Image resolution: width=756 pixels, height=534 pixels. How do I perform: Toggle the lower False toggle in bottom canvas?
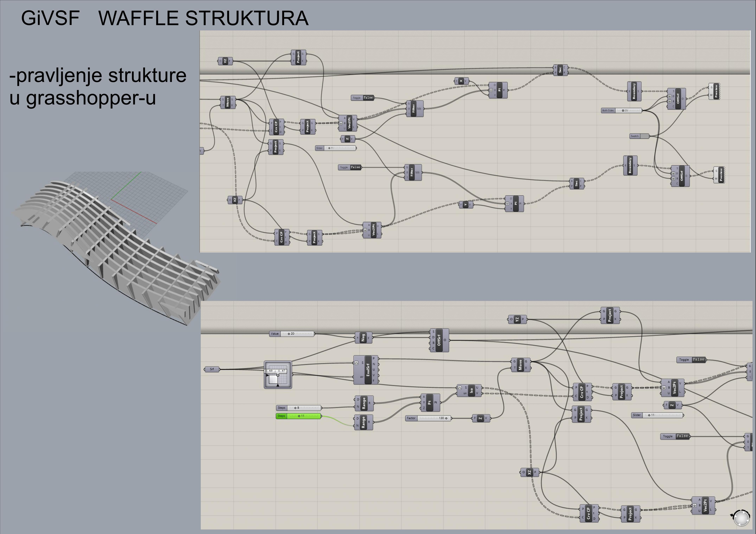coord(675,436)
